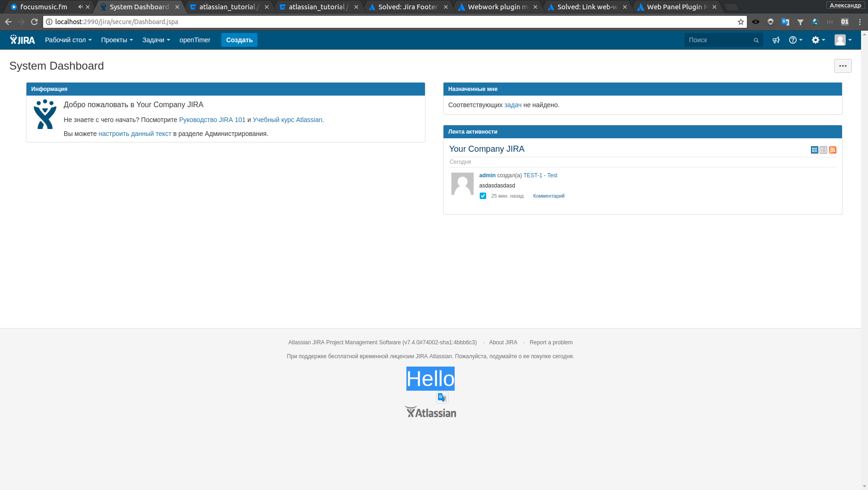The image size is (868, 490).
Task: Click the Александр profile button
Action: pos(845,5)
